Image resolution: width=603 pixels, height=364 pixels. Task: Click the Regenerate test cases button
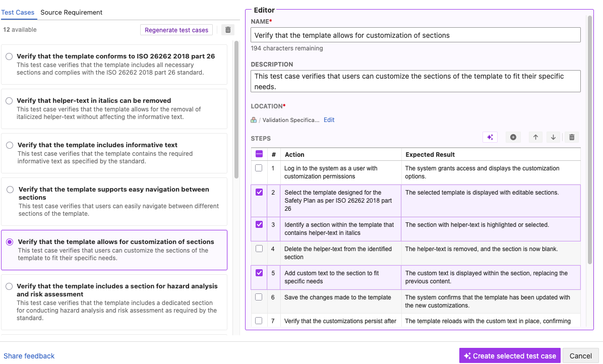coord(176,30)
